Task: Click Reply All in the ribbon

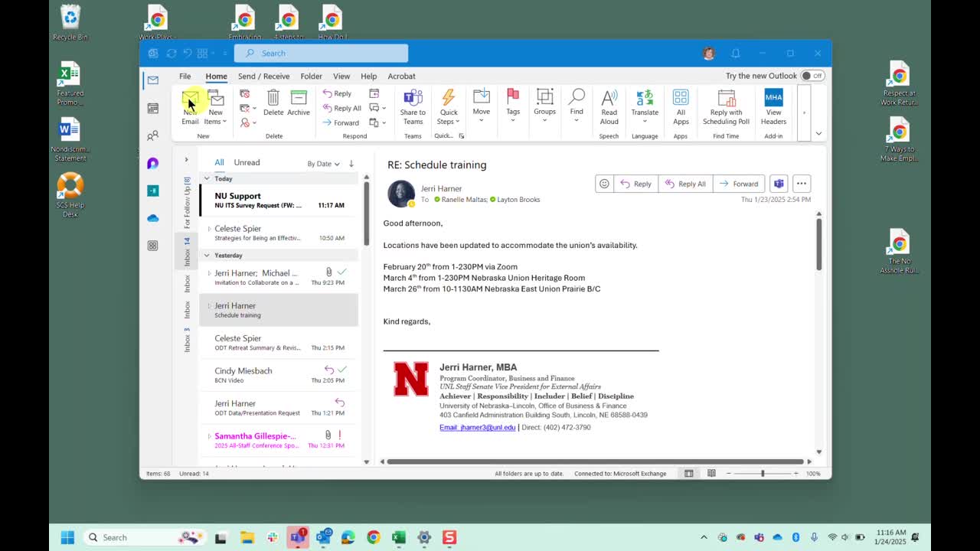Action: click(341, 108)
